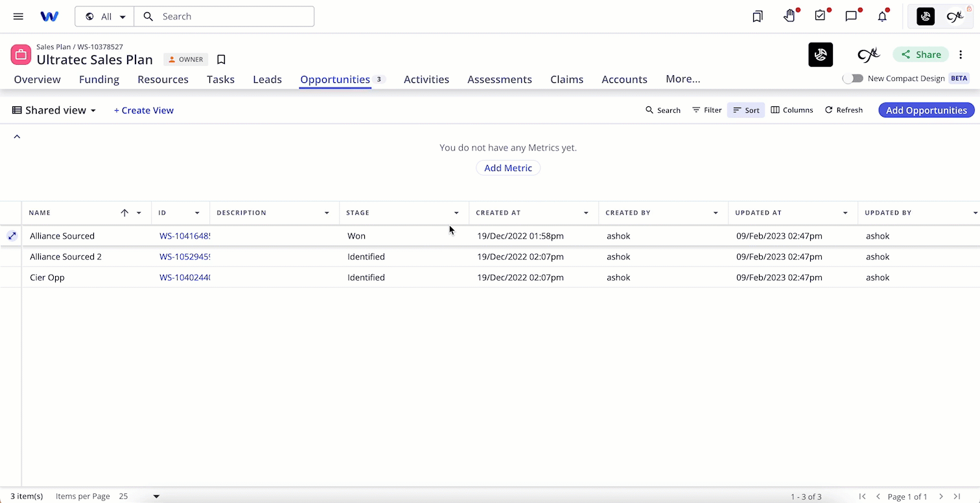Screen dimensions: 980x503
Task: Click Add Opportunities button
Action: click(926, 110)
